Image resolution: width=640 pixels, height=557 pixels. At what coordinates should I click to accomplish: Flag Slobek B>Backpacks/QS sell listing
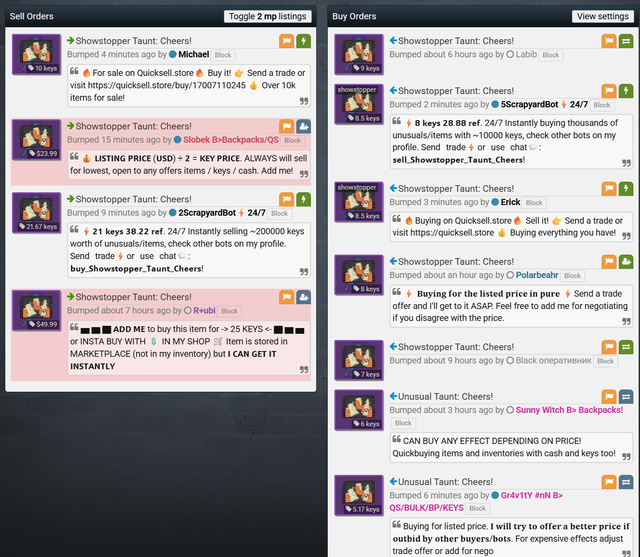pos(287,126)
